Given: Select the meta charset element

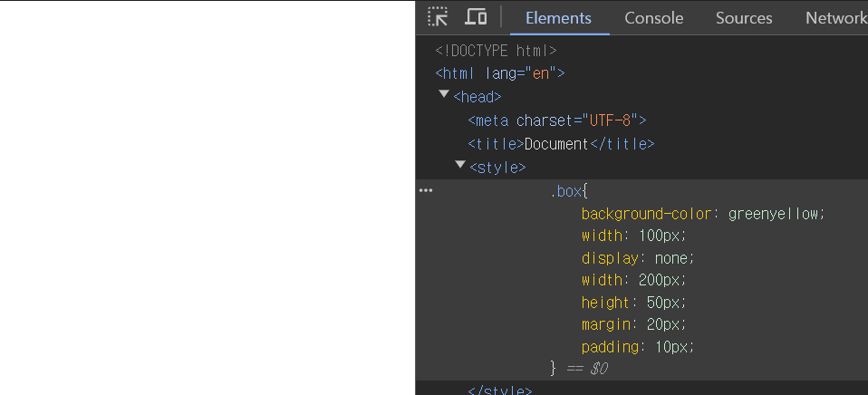Looking at the screenshot, I should pos(556,120).
